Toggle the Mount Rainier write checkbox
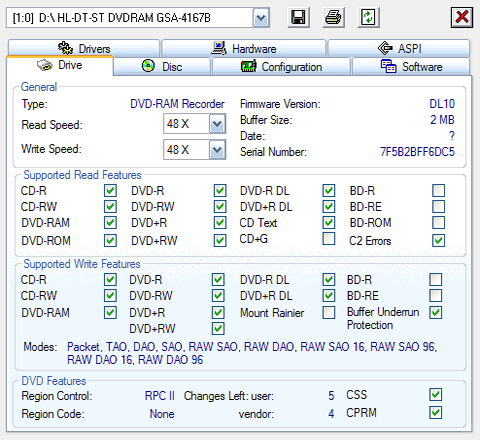This screenshot has width=480, height=440. (x=329, y=313)
